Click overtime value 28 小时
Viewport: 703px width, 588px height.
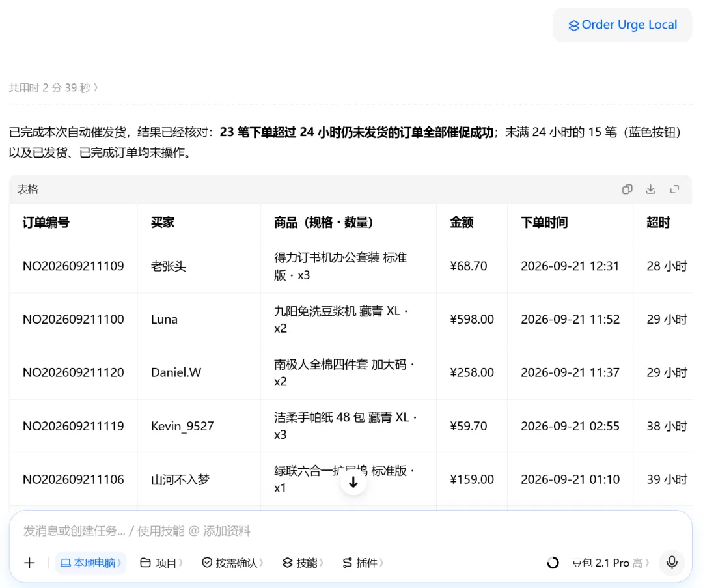tap(667, 266)
